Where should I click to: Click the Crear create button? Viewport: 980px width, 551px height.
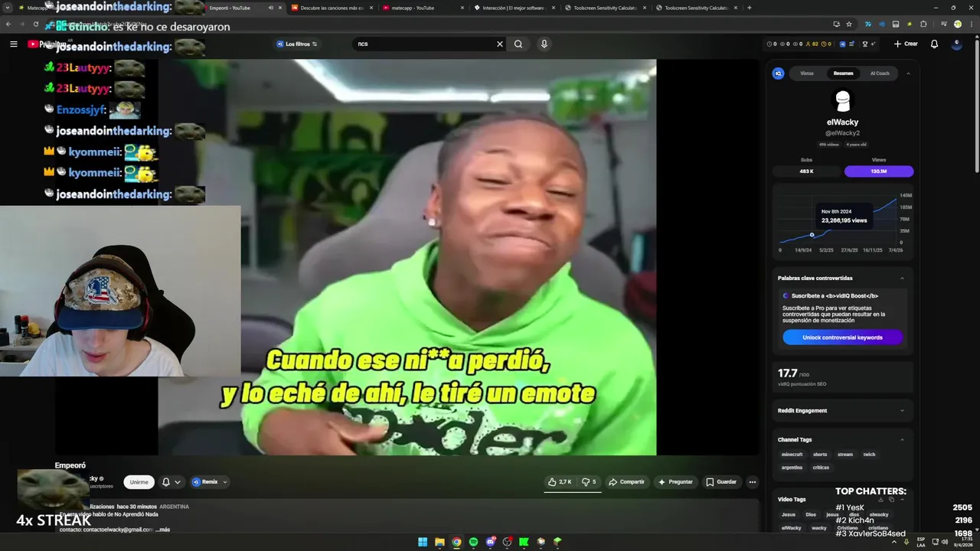(906, 44)
